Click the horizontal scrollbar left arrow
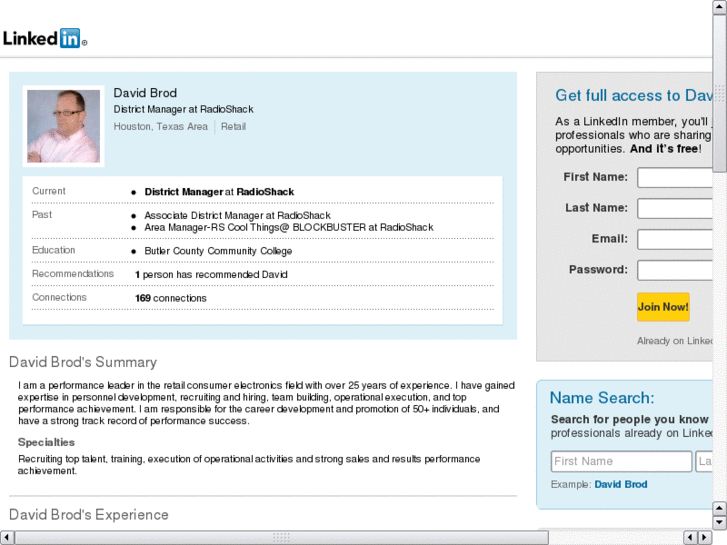727x545 pixels. (x=6, y=538)
